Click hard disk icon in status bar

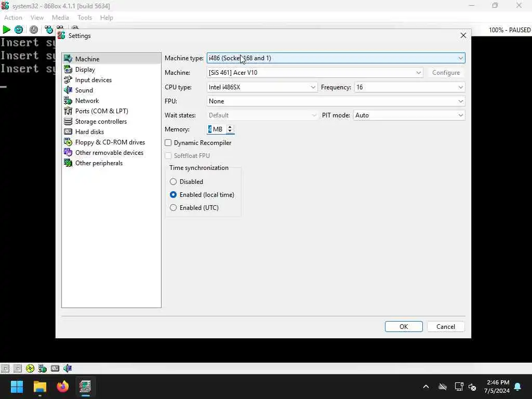[x=55, y=368]
